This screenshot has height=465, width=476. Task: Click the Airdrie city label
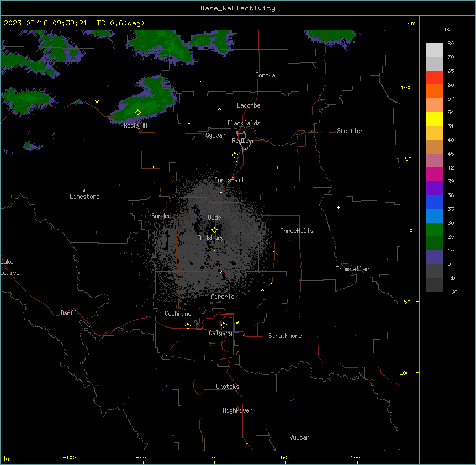pyautogui.click(x=223, y=297)
